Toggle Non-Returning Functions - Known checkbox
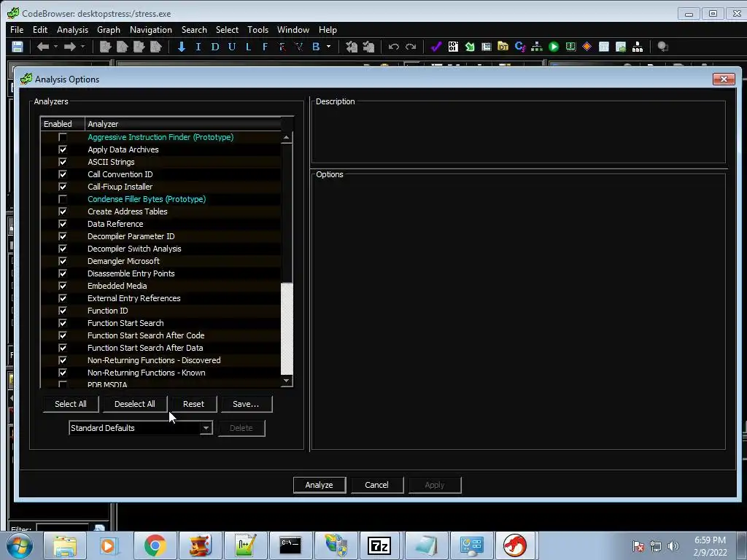The width and height of the screenshot is (747, 560). coord(63,373)
